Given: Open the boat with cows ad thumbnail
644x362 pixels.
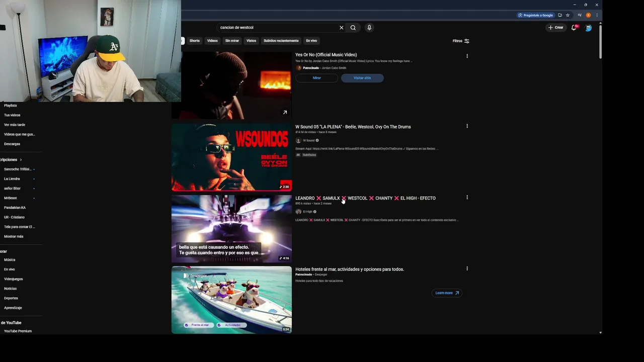Looking at the screenshot, I should pos(231,300).
